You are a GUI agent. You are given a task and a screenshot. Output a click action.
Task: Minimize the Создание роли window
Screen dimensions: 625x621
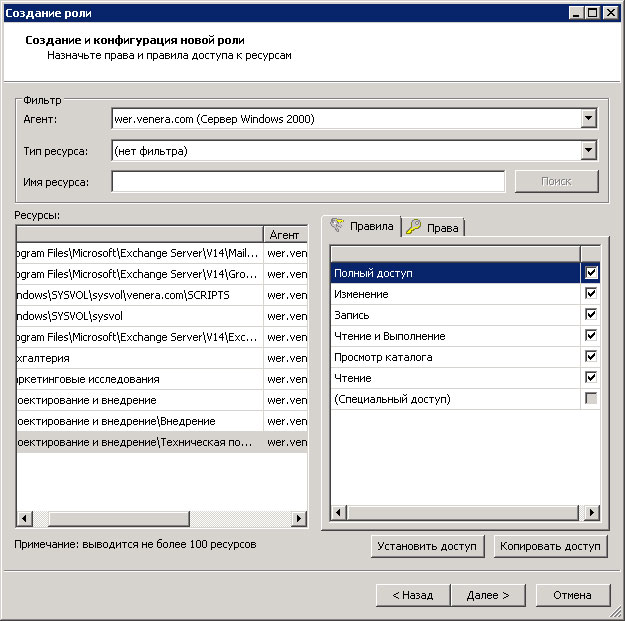pyautogui.click(x=576, y=13)
